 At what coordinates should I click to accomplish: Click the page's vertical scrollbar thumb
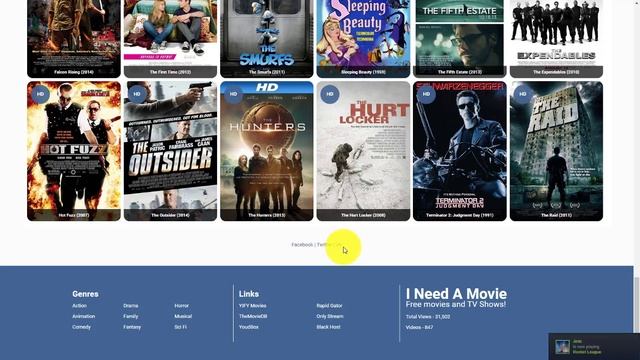point(637,304)
